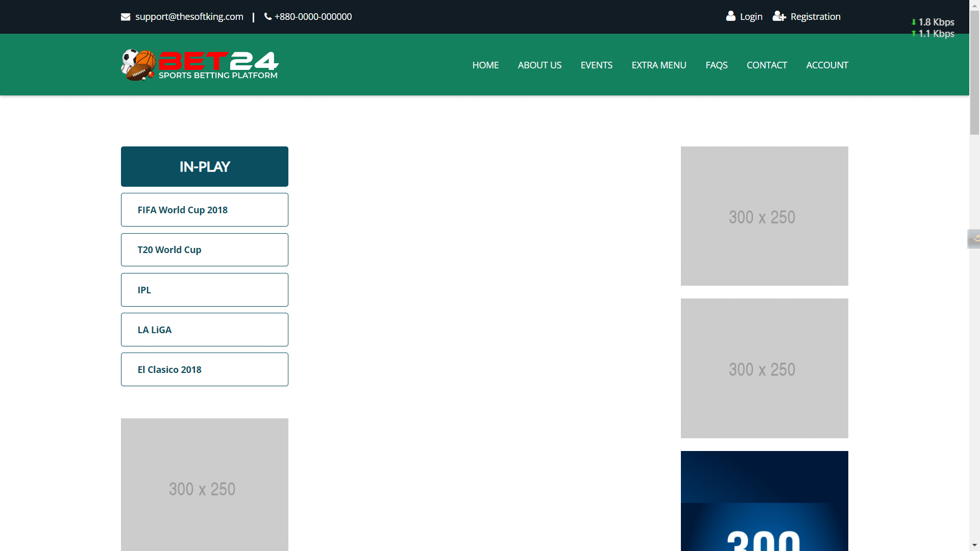Screen dimensions: 980x551
Task: Click the download speed arrow indicator
Action: pyautogui.click(x=914, y=22)
